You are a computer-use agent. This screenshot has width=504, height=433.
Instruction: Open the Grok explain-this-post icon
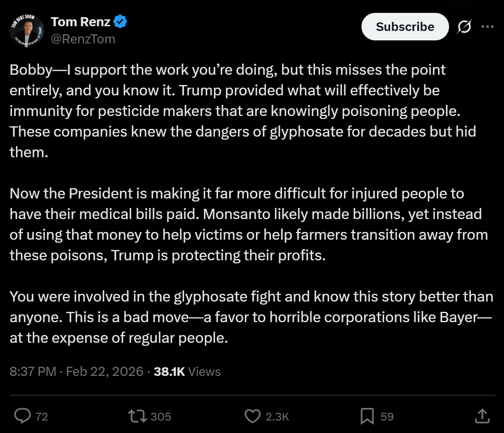464,27
